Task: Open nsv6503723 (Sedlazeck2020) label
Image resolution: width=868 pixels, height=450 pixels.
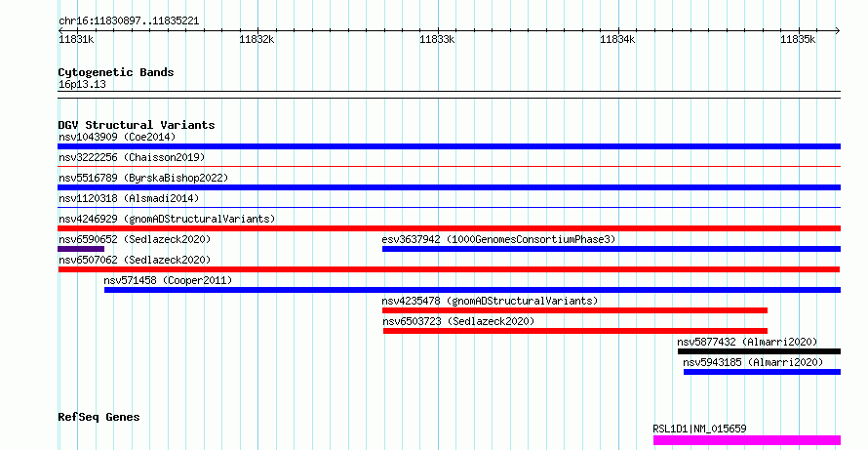Action: click(x=458, y=321)
